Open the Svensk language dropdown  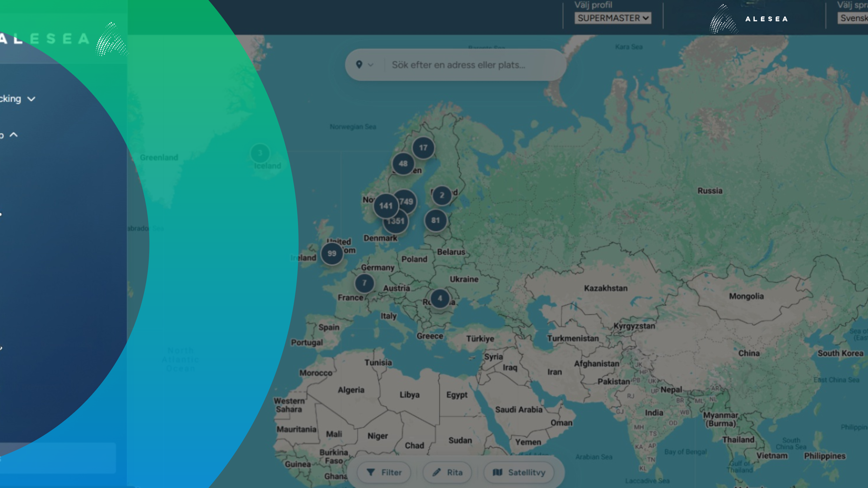click(853, 18)
